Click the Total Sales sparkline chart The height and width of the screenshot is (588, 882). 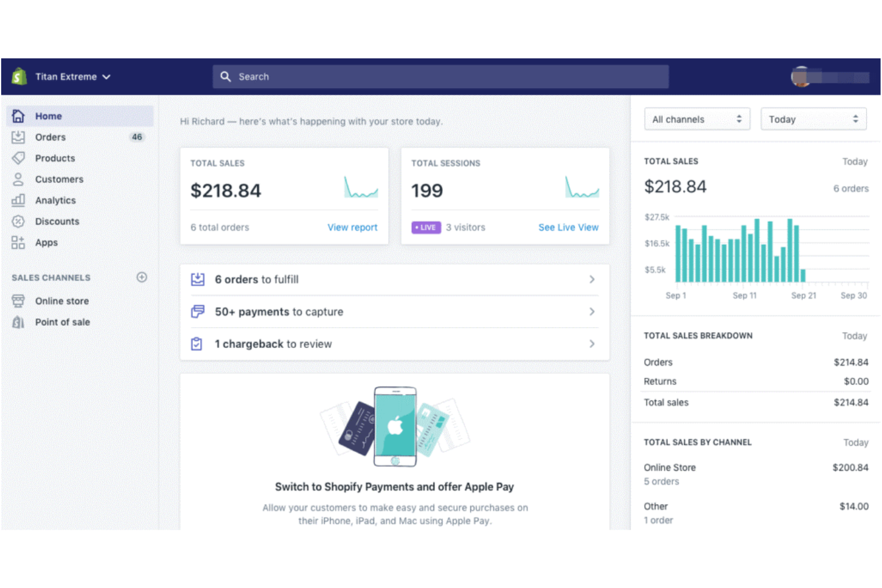(361, 187)
